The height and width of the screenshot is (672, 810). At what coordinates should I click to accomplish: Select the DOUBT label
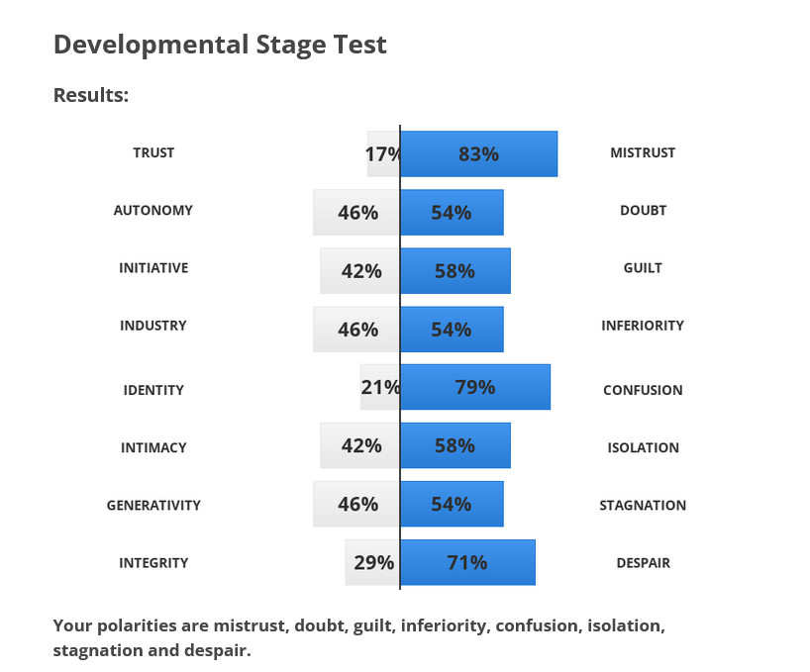643,210
